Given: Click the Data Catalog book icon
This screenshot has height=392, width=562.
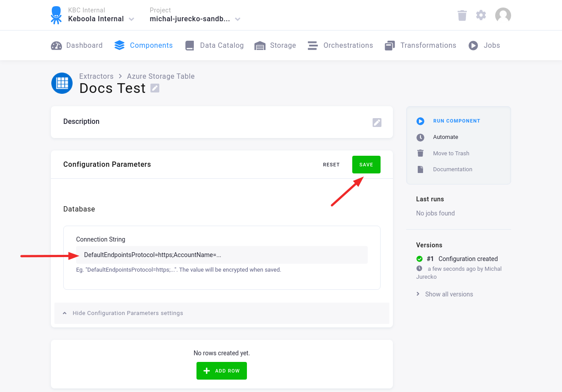Looking at the screenshot, I should click(x=190, y=46).
